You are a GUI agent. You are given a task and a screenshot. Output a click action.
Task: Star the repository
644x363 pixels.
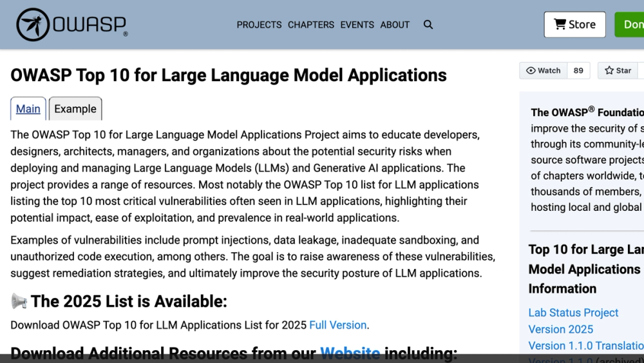(x=618, y=70)
